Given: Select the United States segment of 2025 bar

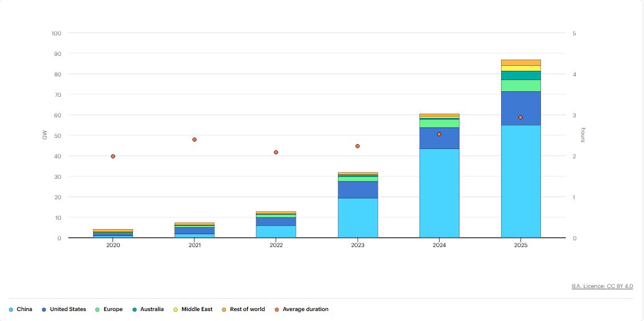Looking at the screenshot, I should tap(521, 109).
